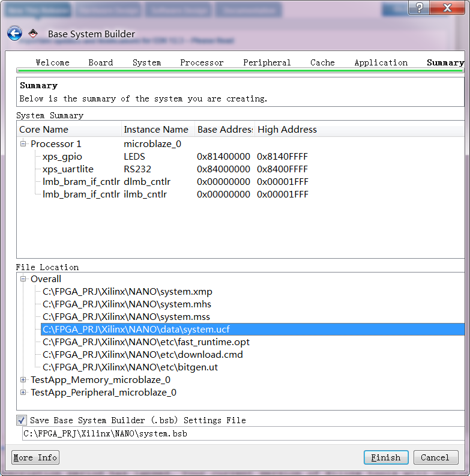The width and height of the screenshot is (470, 476).
Task: Open More Info
Action: click(35, 457)
